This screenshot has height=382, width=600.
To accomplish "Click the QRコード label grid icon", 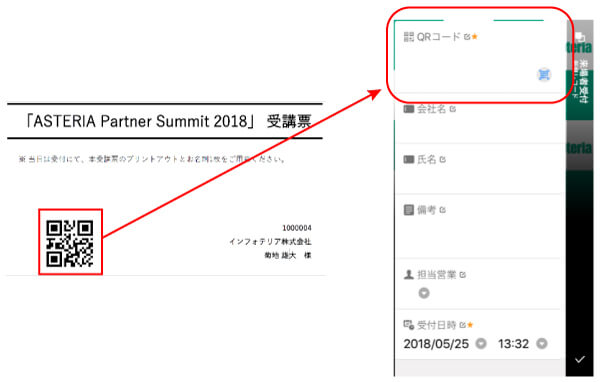I will tap(409, 37).
